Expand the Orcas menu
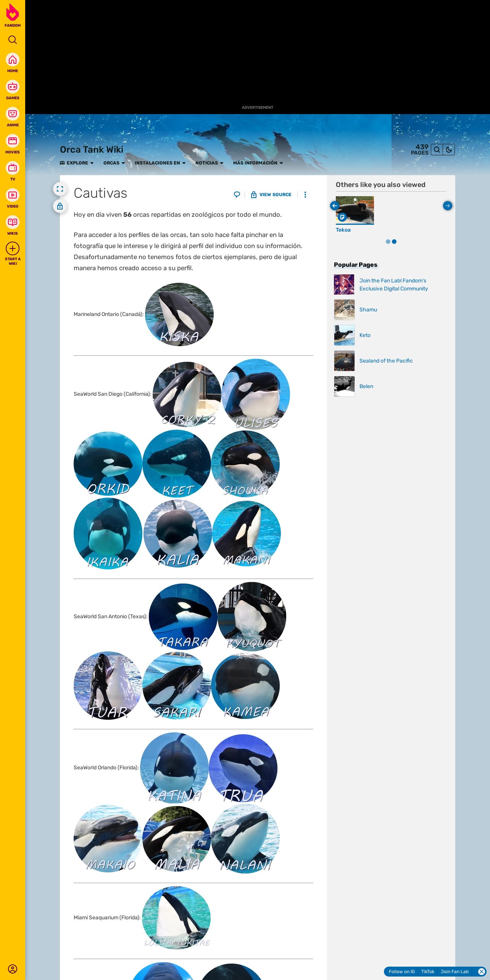This screenshot has height=980, width=490. pos(114,163)
